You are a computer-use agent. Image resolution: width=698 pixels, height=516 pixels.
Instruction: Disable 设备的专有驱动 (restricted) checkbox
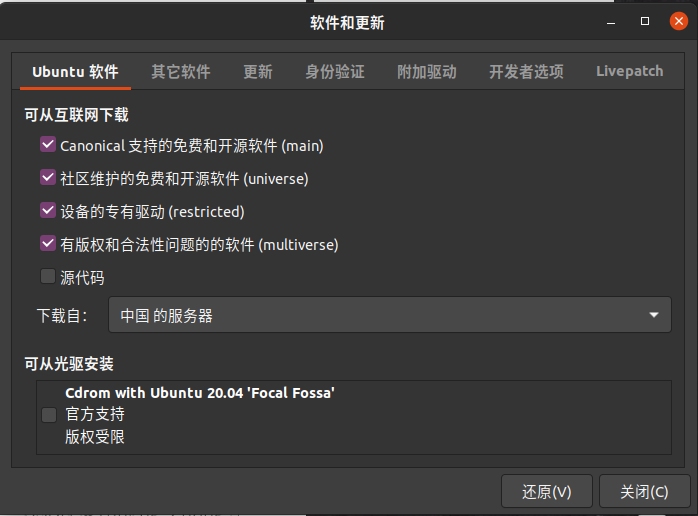pos(48,211)
